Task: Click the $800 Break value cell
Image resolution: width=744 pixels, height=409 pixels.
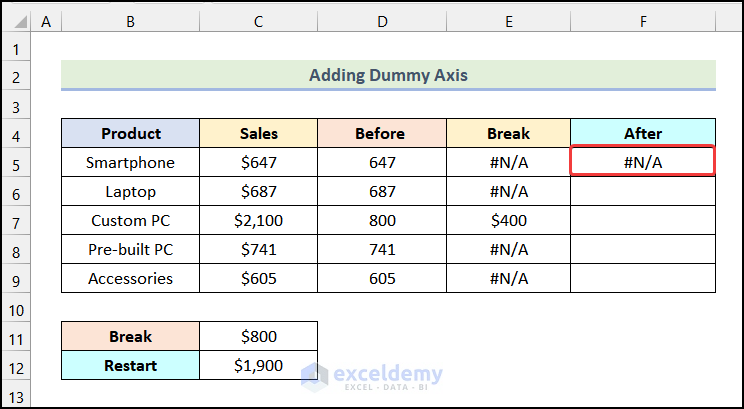Action: [x=258, y=336]
